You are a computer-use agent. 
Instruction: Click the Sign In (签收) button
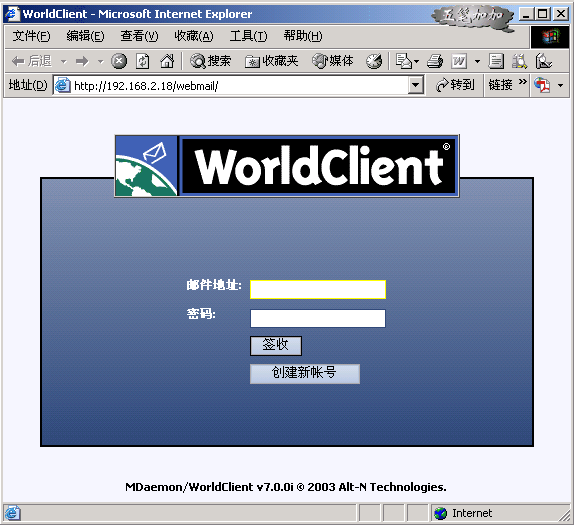click(276, 346)
